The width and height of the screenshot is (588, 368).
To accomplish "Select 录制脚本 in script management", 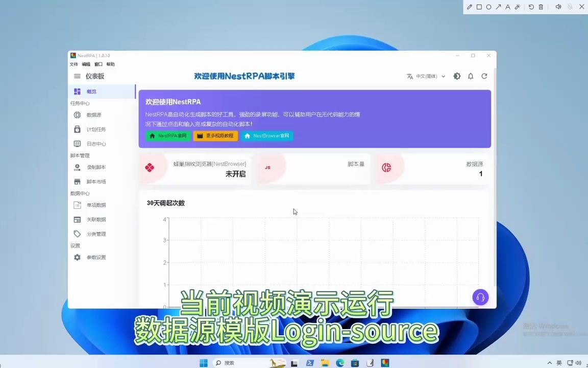I will pyautogui.click(x=96, y=167).
